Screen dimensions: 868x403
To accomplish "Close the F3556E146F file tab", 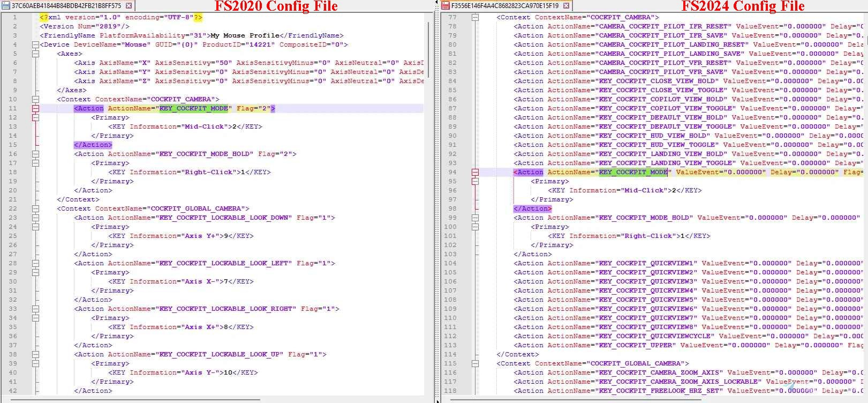I will click(566, 6).
